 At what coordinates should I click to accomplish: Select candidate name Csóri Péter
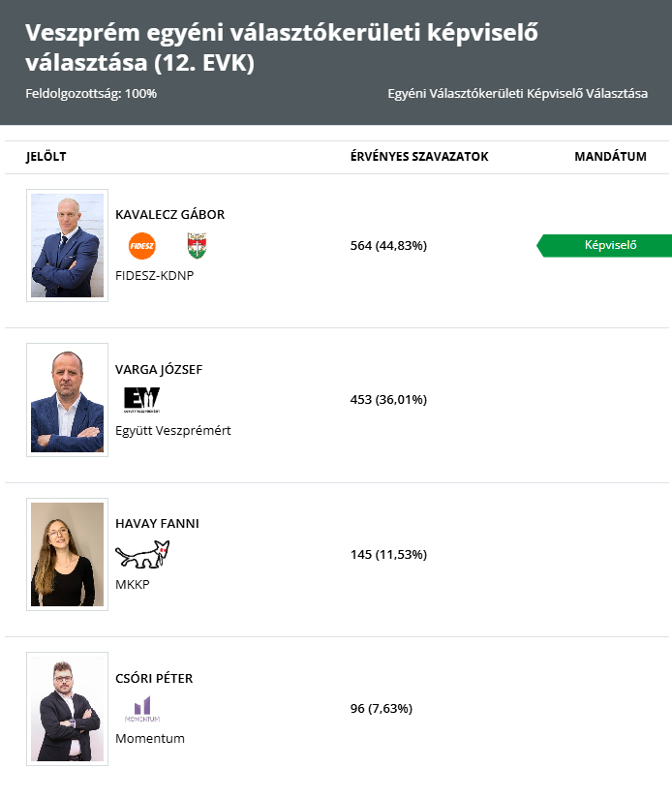[154, 678]
